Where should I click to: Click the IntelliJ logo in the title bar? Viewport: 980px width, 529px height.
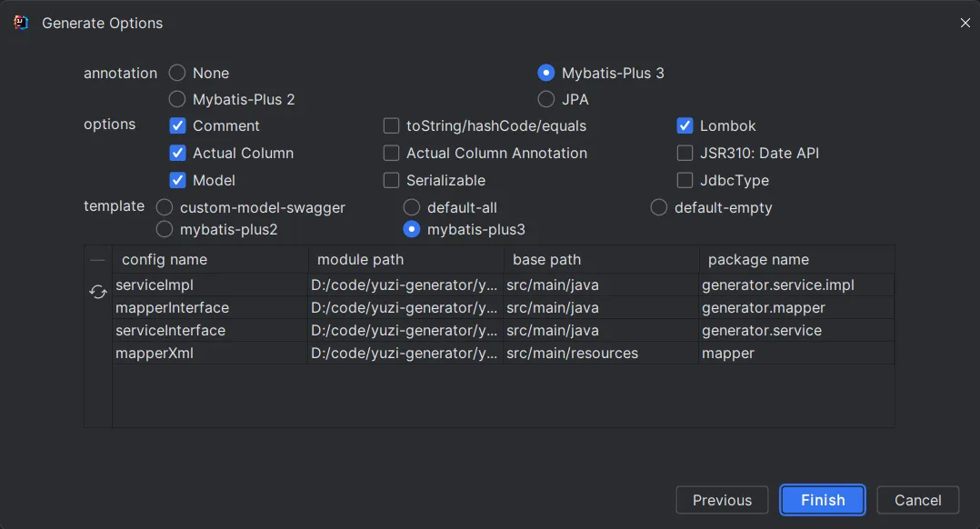tap(22, 23)
